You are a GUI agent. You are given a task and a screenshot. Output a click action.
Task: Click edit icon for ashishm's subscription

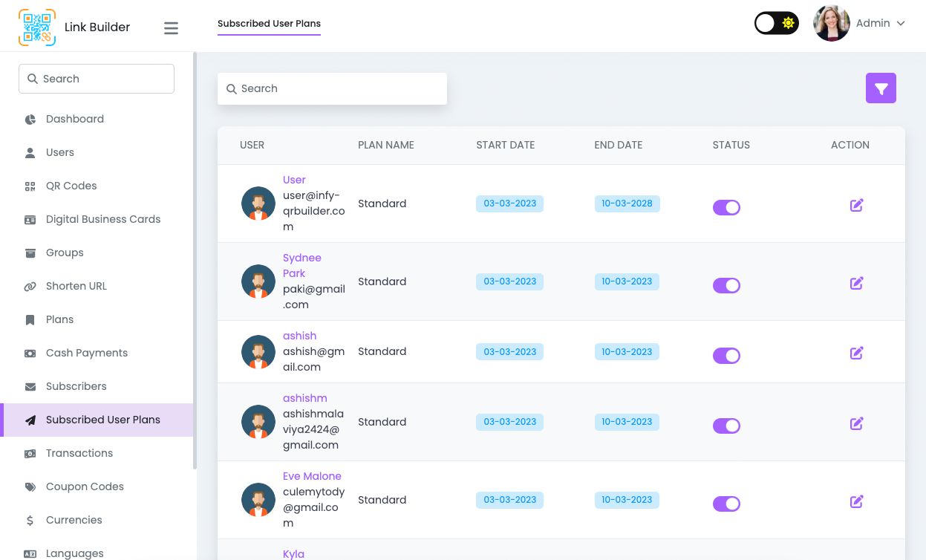click(856, 423)
